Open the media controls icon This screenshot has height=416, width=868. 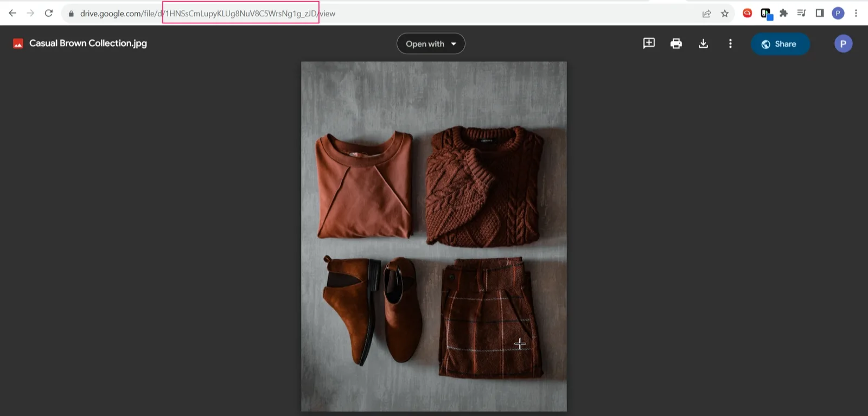[x=801, y=13]
